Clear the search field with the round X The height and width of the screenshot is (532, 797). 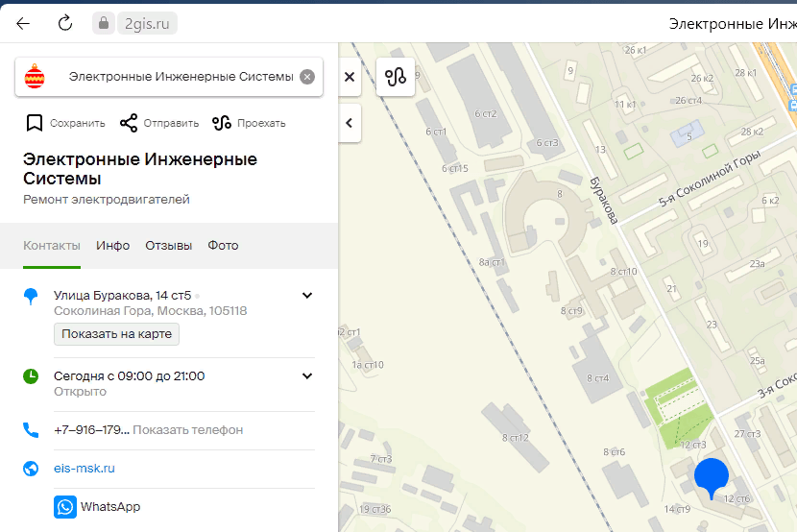click(307, 77)
